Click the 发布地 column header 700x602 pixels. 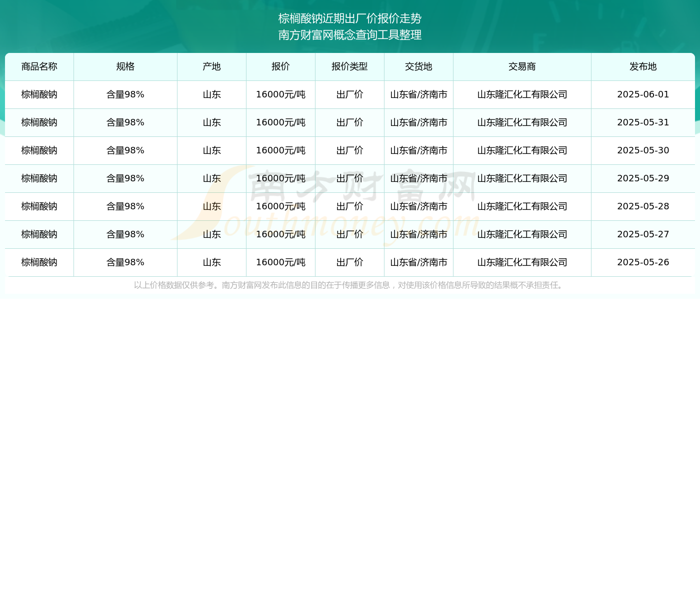tap(643, 66)
